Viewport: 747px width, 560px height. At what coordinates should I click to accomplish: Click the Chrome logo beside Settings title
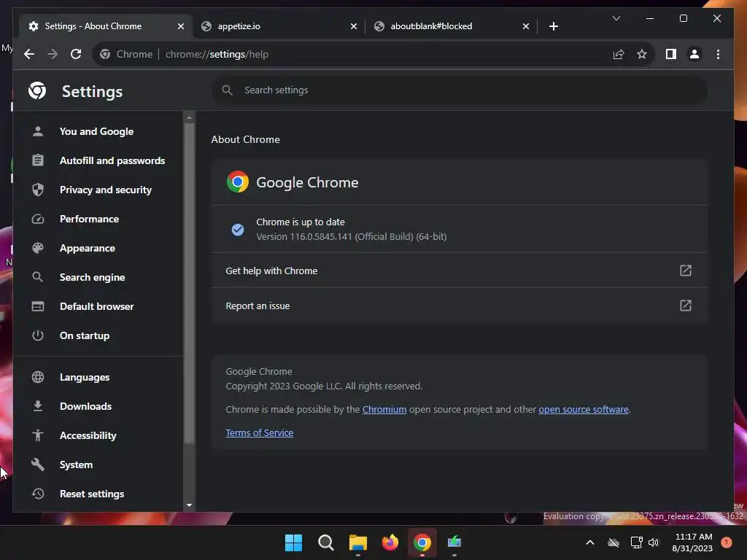pyautogui.click(x=37, y=90)
